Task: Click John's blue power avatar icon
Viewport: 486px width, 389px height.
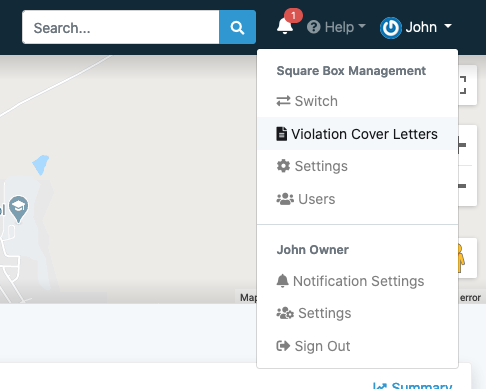Action: [x=390, y=28]
